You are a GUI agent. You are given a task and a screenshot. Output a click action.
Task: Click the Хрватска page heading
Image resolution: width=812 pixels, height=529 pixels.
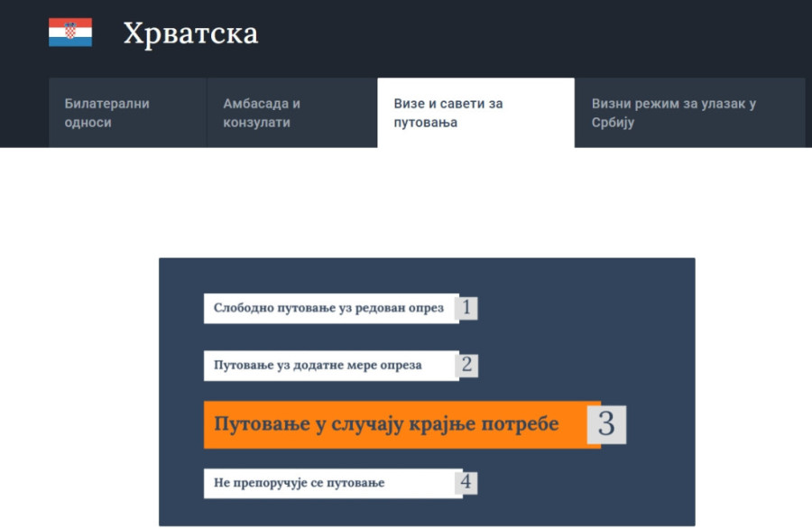click(x=190, y=33)
